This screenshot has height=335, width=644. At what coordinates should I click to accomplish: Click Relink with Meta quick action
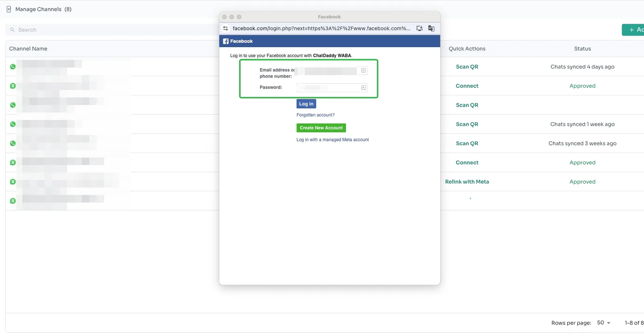pyautogui.click(x=467, y=182)
